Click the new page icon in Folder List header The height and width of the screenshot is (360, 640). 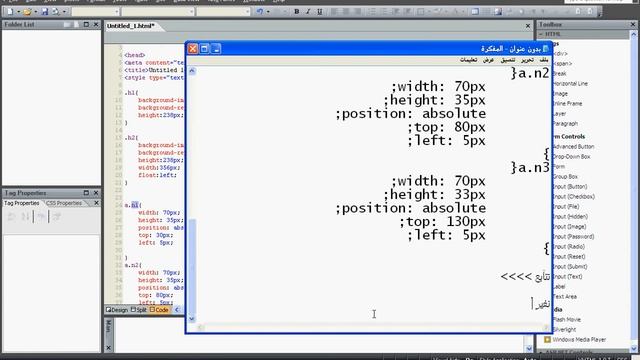point(77,24)
